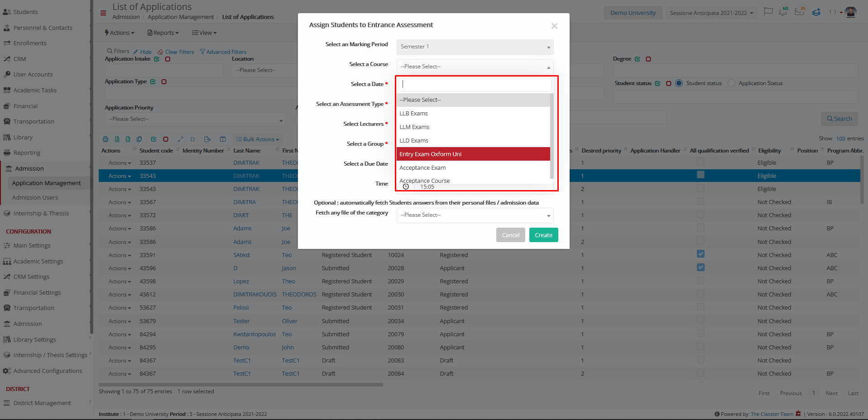
Task: Toggle qualification verified checkbox for row 43596
Action: [700, 267]
